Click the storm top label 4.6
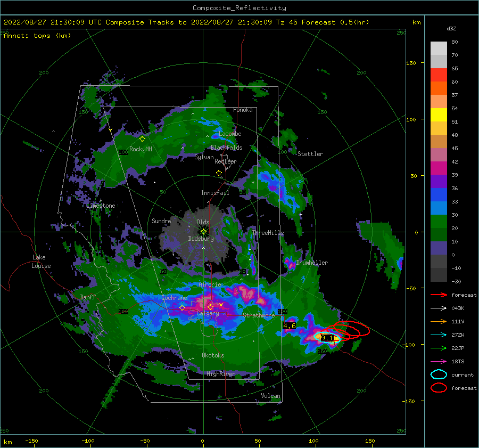Viewport: 479px width, 448px height. coord(290,326)
